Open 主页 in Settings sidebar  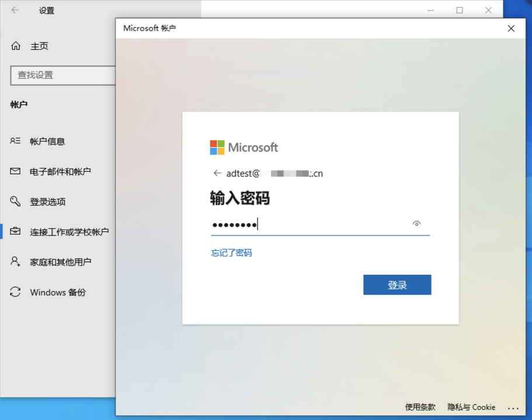pos(39,45)
